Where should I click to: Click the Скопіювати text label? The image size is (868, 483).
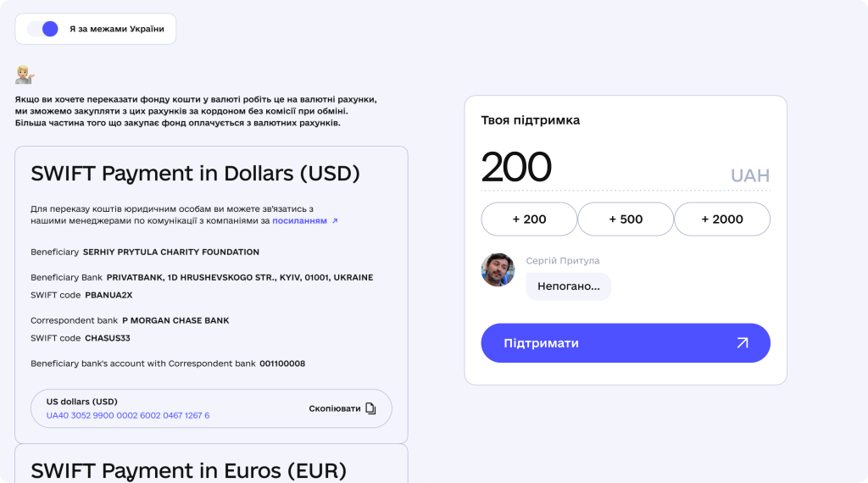334,409
